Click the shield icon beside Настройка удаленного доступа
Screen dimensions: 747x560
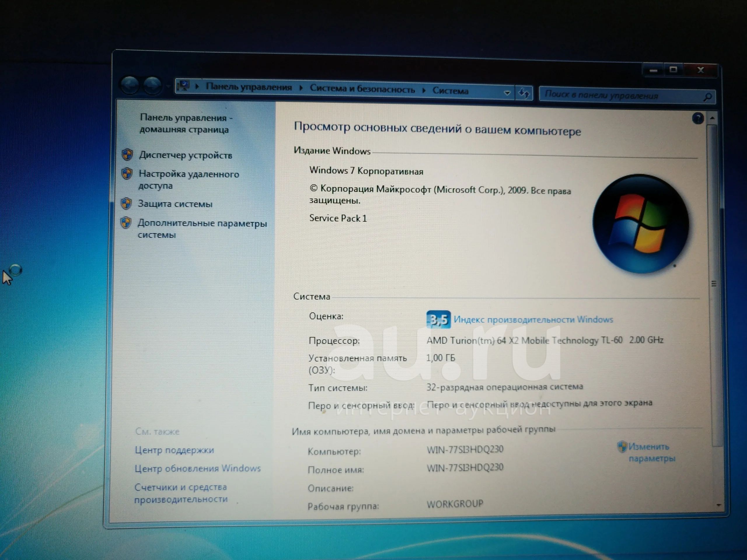click(x=127, y=174)
